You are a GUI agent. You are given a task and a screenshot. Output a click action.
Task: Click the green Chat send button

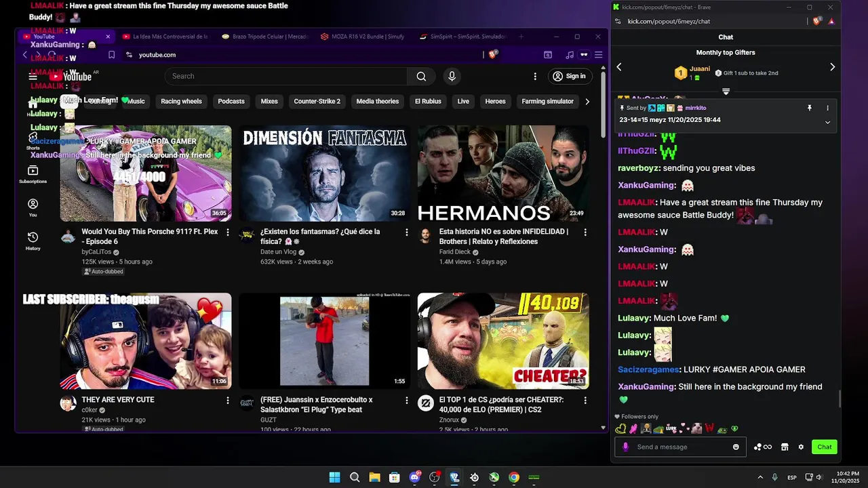pos(824,447)
